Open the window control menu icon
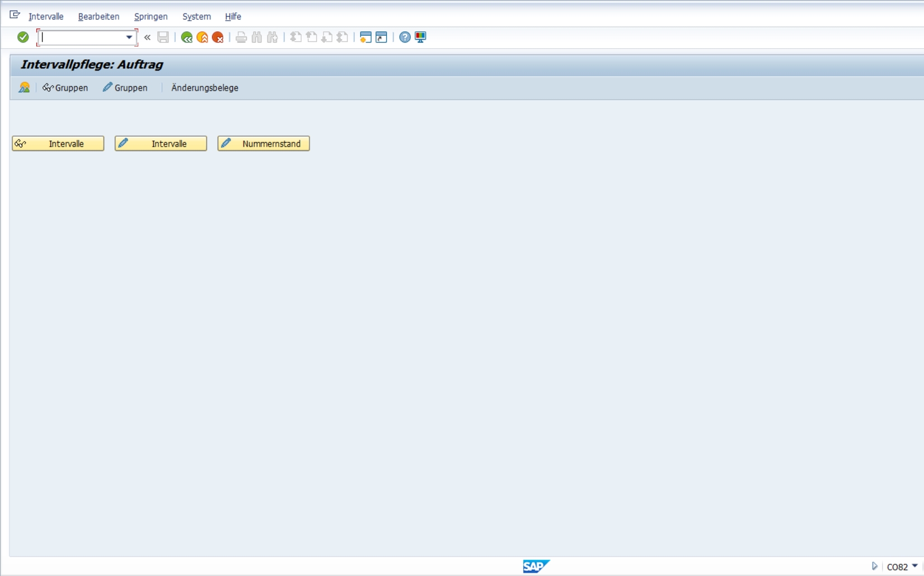The image size is (924, 576). click(15, 15)
